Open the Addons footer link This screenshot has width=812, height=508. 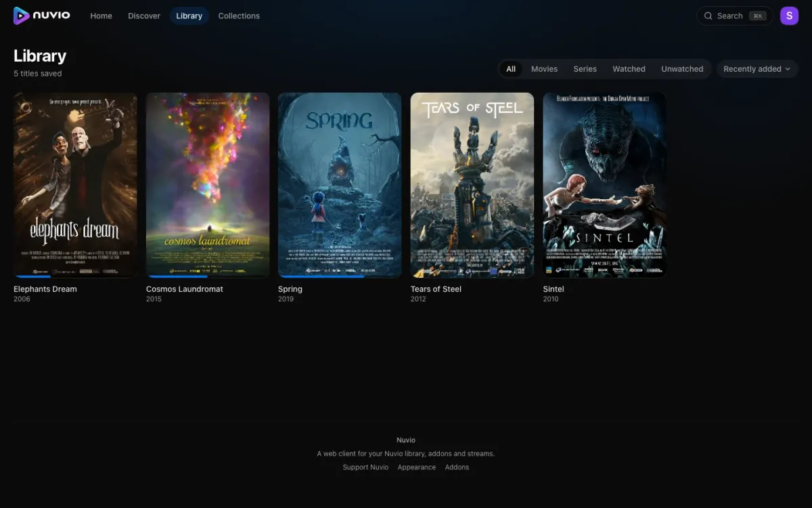[457, 467]
